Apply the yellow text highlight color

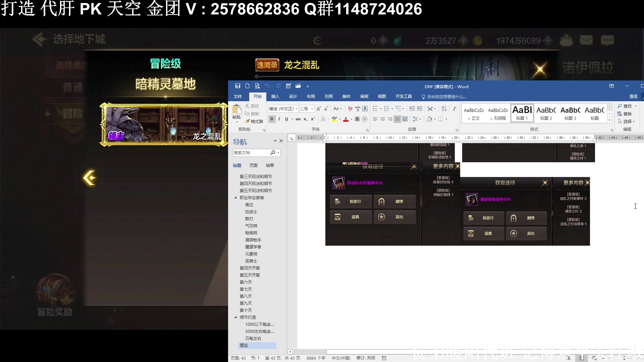(334, 119)
